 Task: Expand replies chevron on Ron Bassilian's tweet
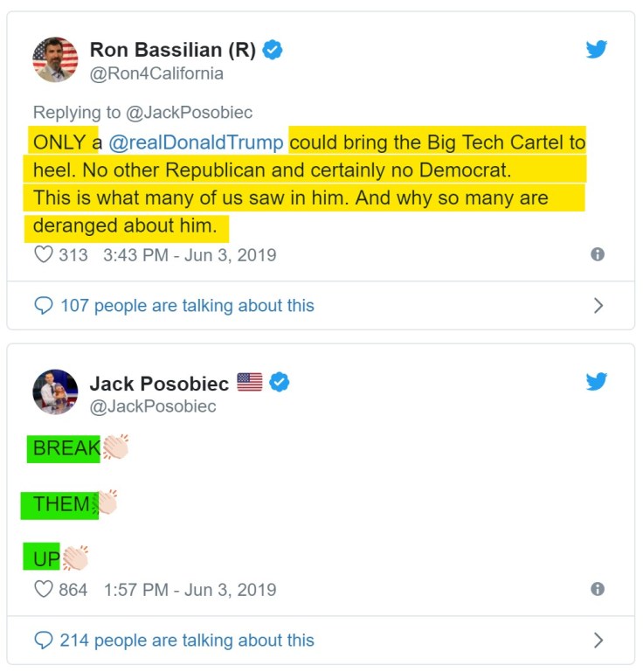598,306
